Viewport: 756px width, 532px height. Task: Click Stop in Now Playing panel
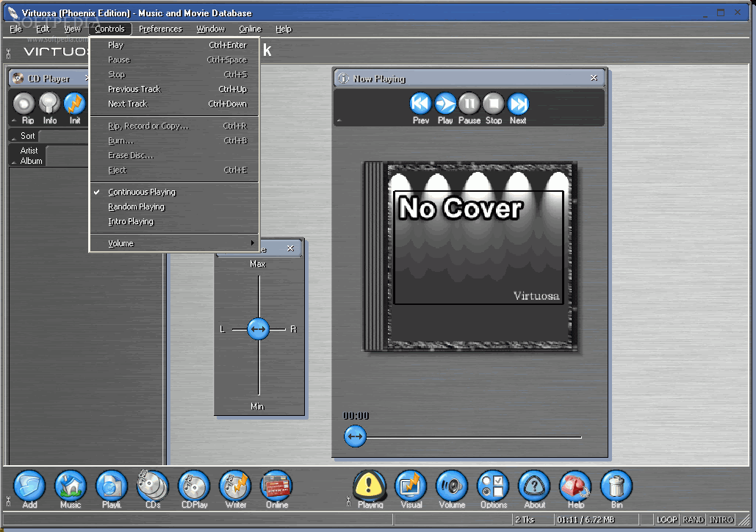pyautogui.click(x=494, y=109)
